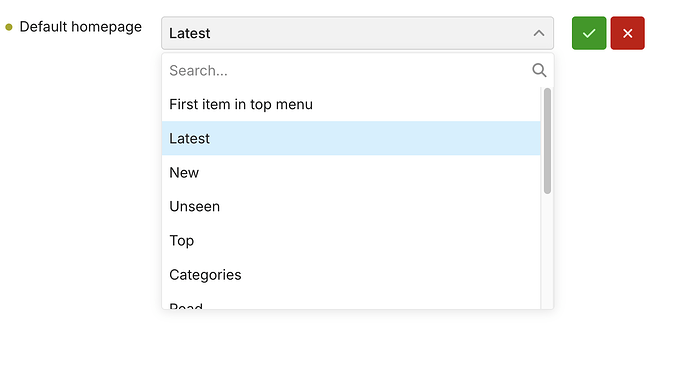Select 'First item in top menu' option
The height and width of the screenshot is (372, 690).
pos(351,104)
